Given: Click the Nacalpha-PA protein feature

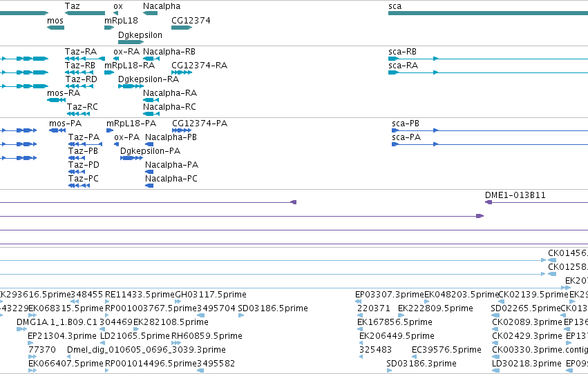Looking at the screenshot, I should tap(149, 172).
